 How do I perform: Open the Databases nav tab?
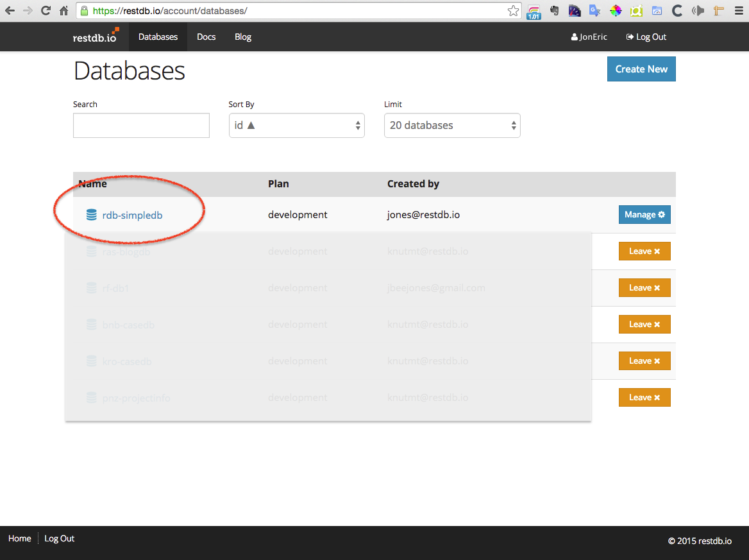point(158,37)
